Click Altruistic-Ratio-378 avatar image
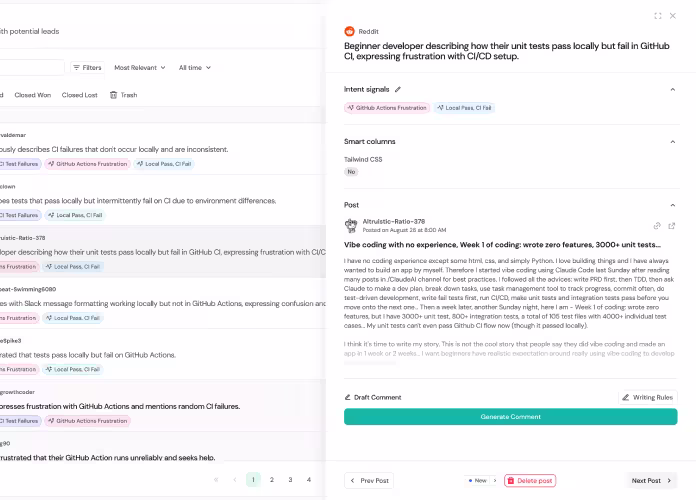 point(351,226)
